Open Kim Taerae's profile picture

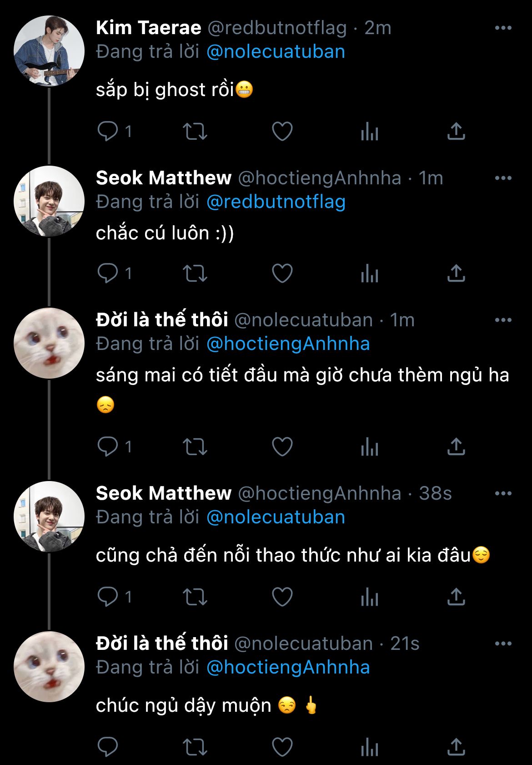(49, 51)
